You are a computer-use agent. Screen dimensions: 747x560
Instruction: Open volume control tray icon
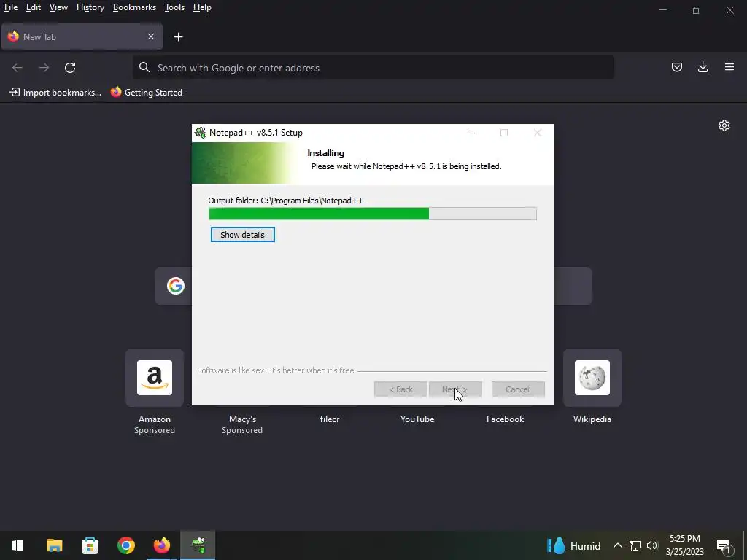click(x=652, y=545)
